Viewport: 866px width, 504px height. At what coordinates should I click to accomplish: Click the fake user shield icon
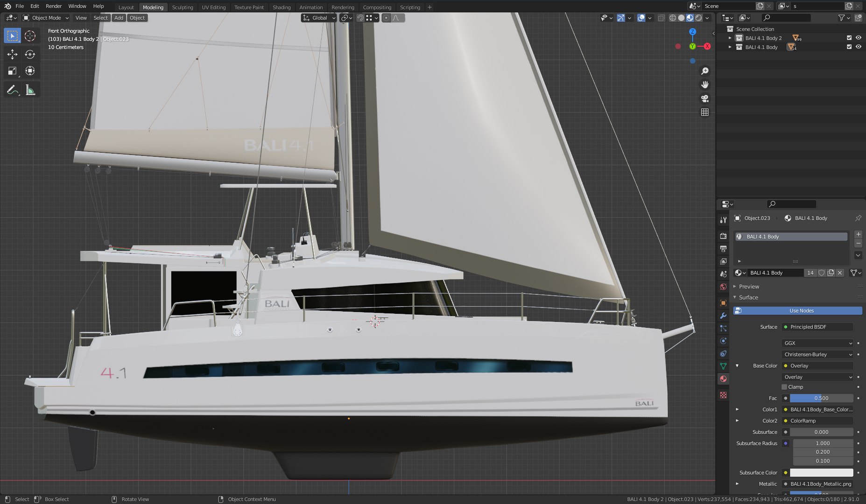coord(822,273)
